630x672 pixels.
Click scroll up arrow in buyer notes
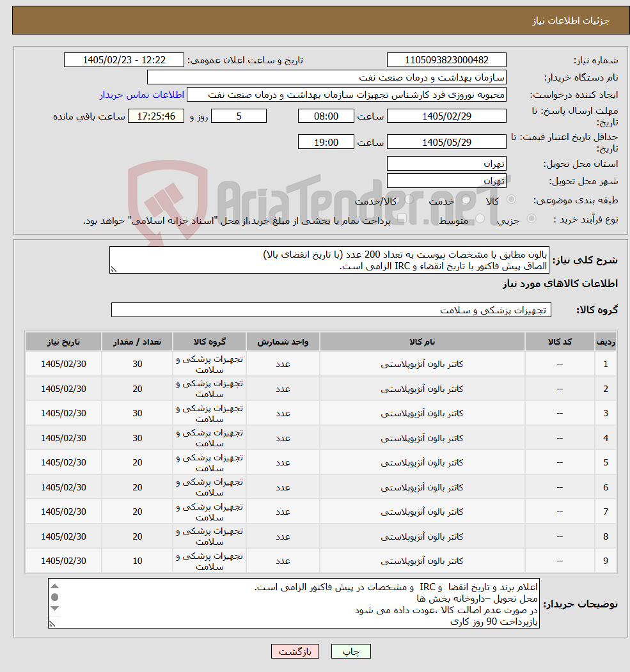coord(54,586)
